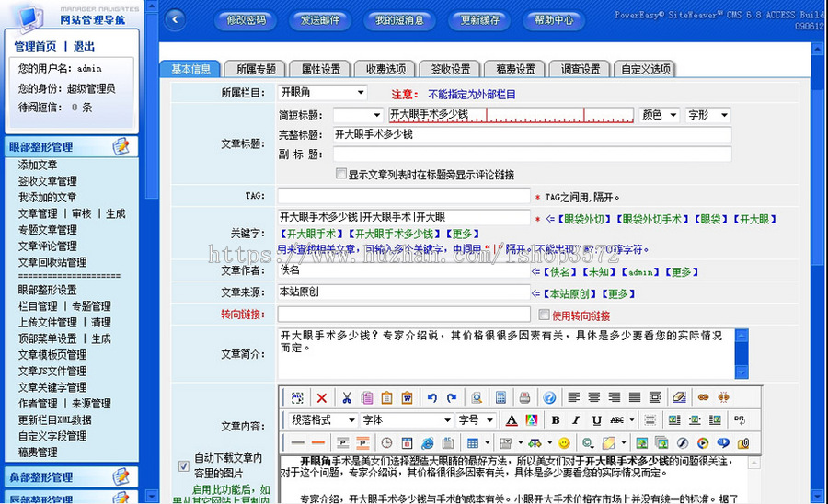Uncheck 自动下载文章内容里的图片 checkbox
The width and height of the screenshot is (828, 504).
coord(183,466)
